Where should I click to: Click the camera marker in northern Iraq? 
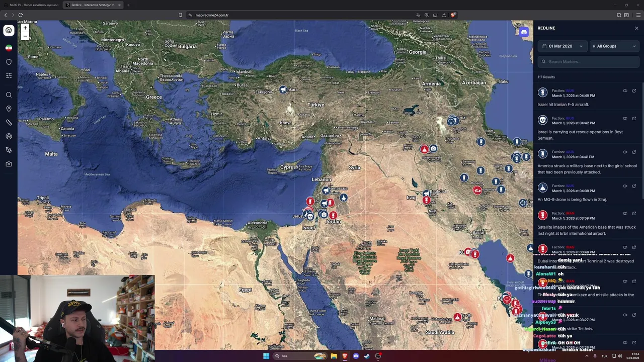[x=433, y=149]
